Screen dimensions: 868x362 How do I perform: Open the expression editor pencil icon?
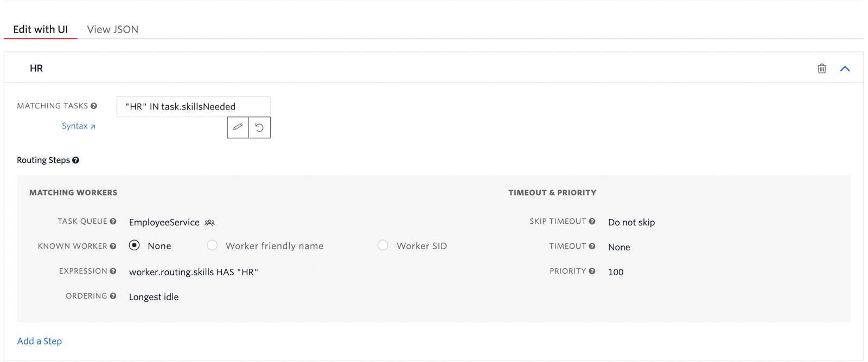[x=237, y=127]
